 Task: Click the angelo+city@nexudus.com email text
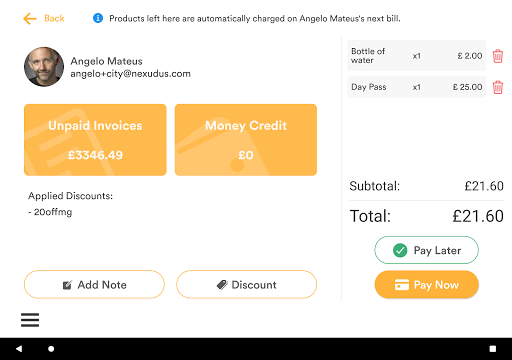(x=130, y=74)
